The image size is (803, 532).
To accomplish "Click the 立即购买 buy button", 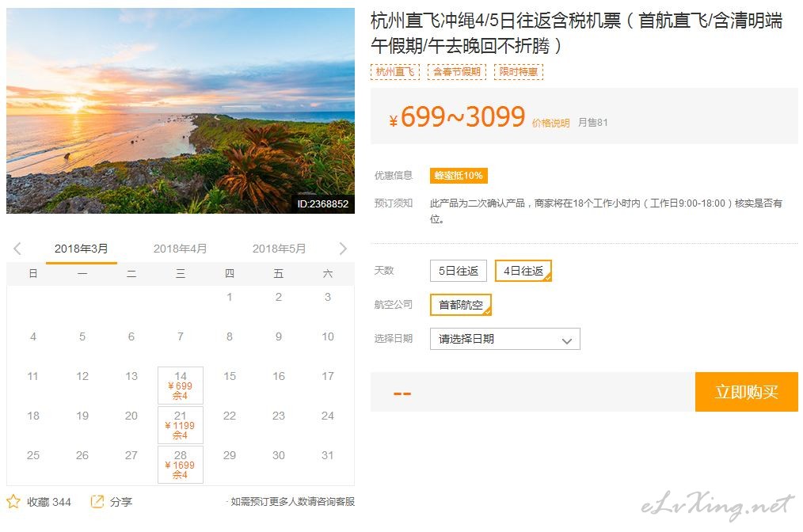I will [747, 392].
